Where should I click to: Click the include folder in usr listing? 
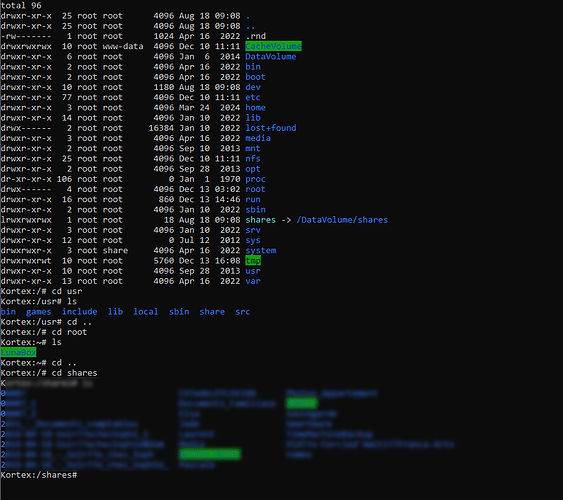[80, 312]
